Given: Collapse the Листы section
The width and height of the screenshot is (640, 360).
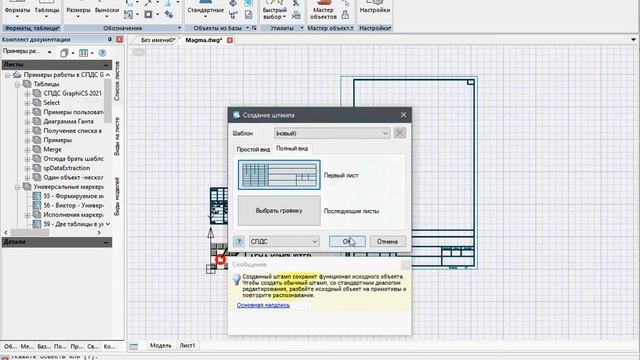Looking at the screenshot, I should 106,65.
